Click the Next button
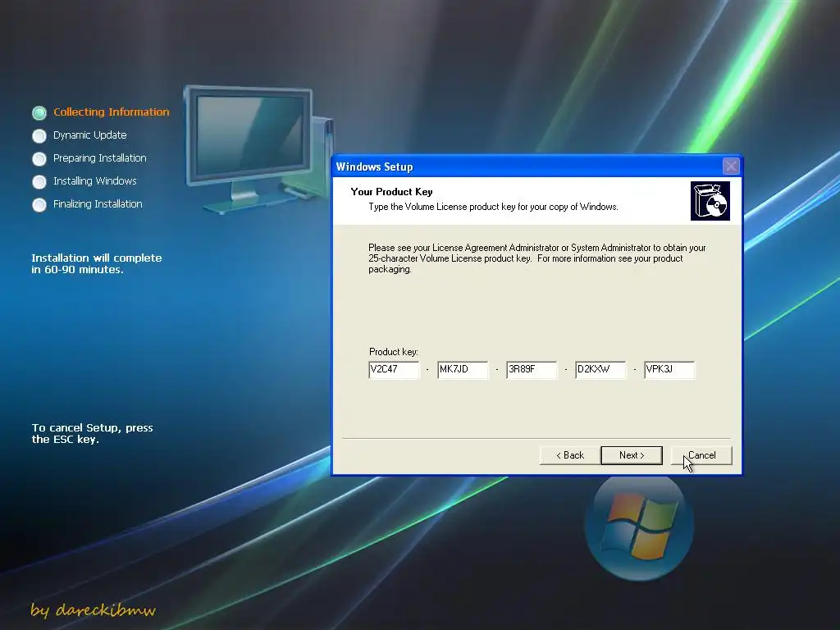The image size is (840, 630). pos(632,455)
